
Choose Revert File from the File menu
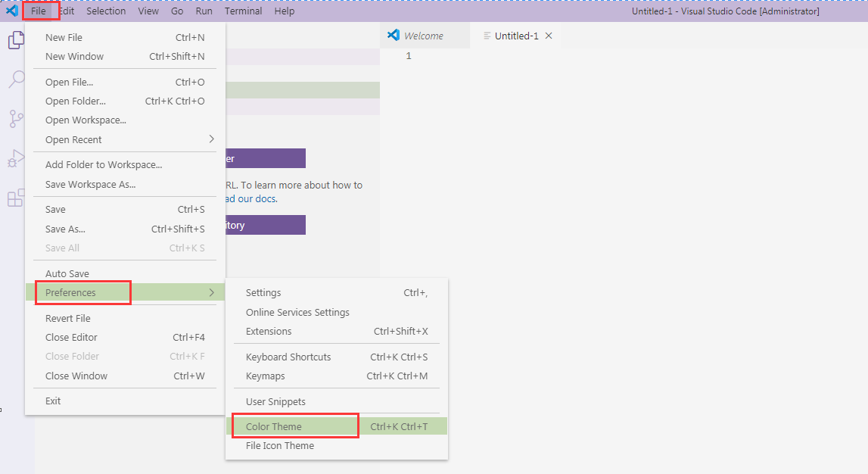pyautogui.click(x=125, y=319)
